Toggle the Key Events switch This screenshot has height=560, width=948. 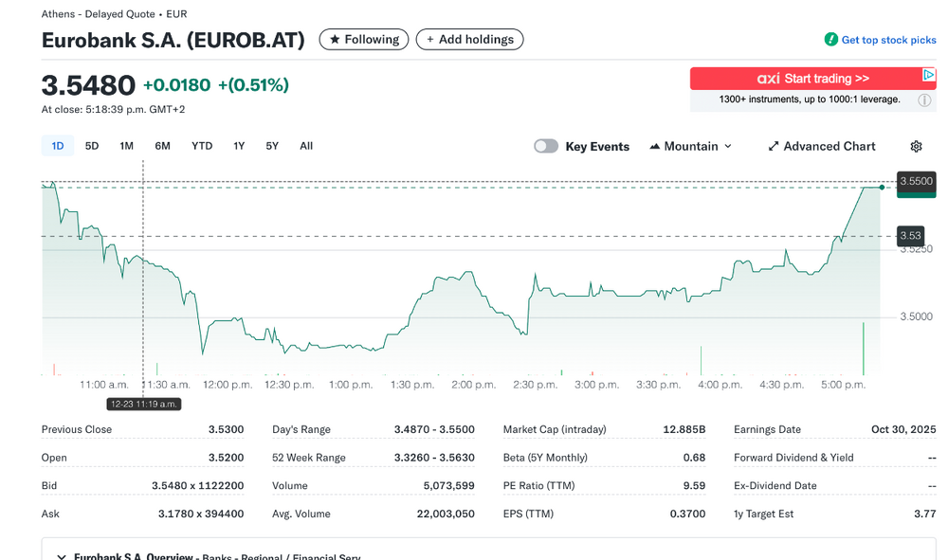546,146
